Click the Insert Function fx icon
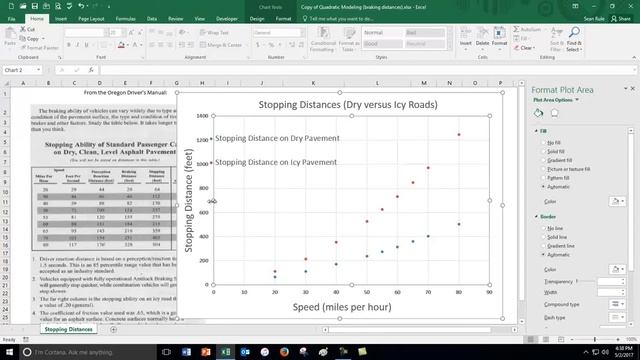 (x=91, y=70)
